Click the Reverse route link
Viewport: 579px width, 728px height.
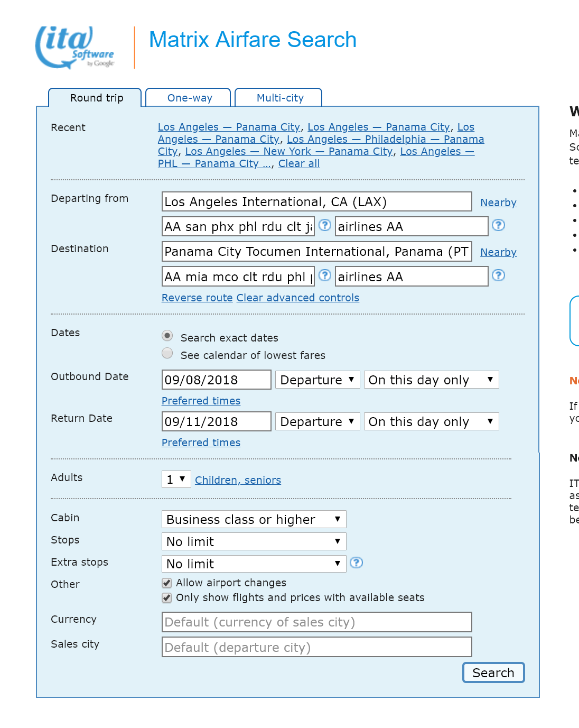click(197, 298)
